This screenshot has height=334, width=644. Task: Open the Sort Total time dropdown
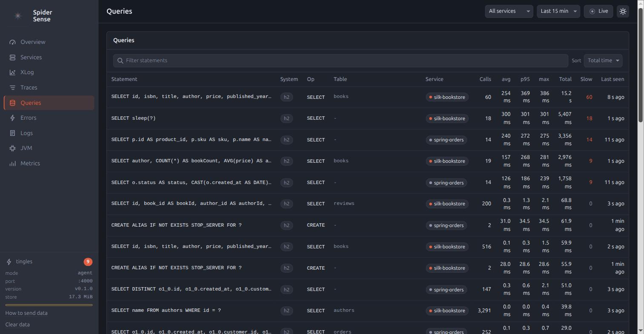[603, 60]
